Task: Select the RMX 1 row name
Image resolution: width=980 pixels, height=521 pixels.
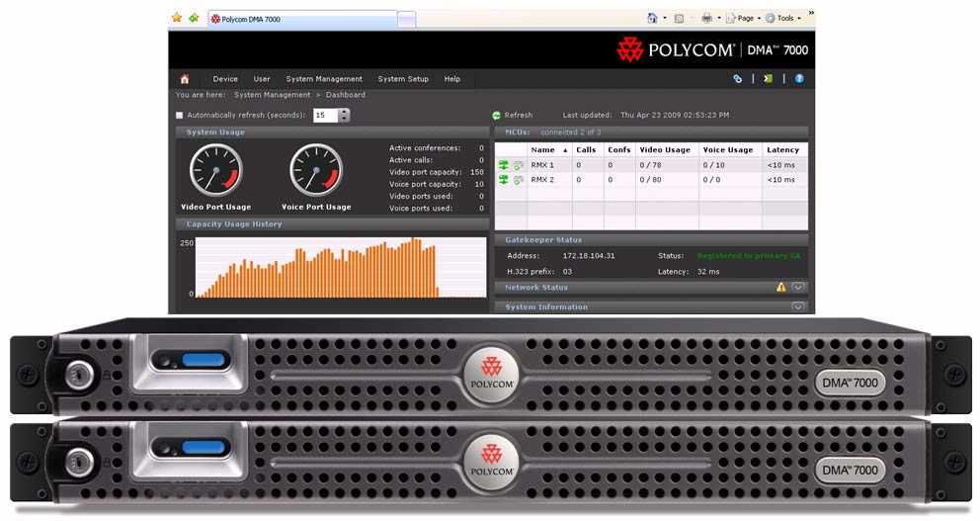Action: click(x=542, y=165)
